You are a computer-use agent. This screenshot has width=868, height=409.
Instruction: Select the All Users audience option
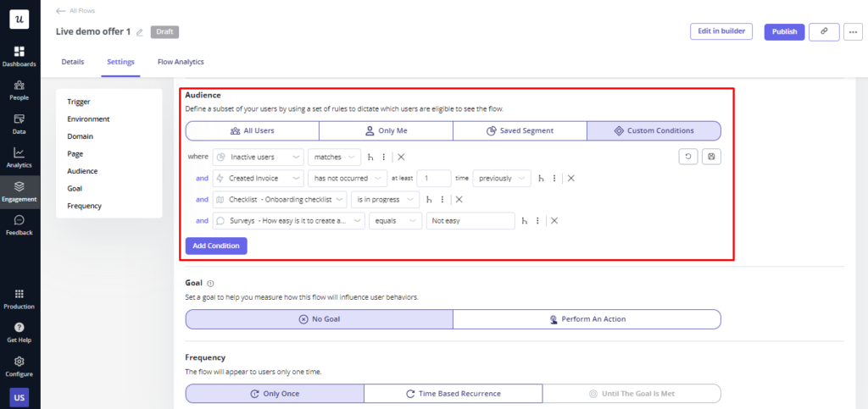[253, 131]
